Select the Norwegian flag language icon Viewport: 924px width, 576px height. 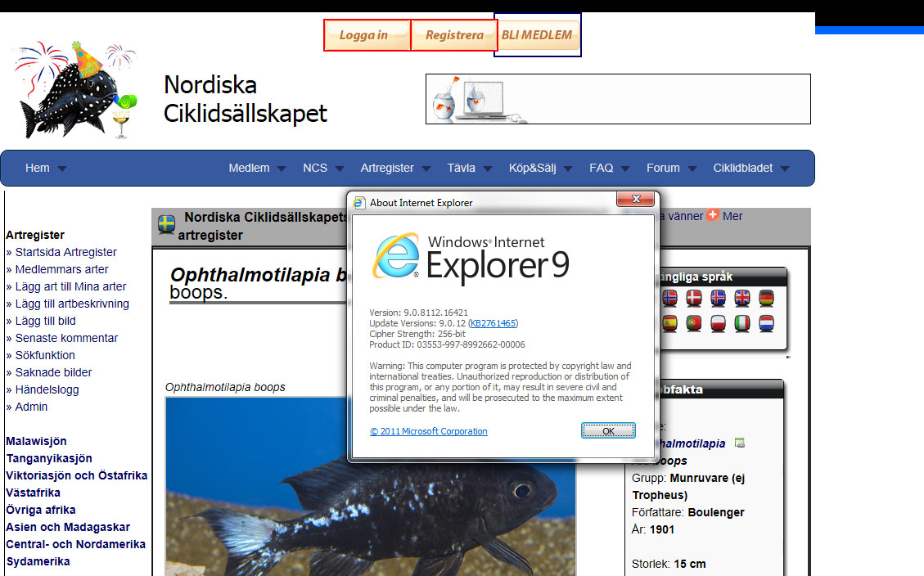pyautogui.click(x=669, y=299)
